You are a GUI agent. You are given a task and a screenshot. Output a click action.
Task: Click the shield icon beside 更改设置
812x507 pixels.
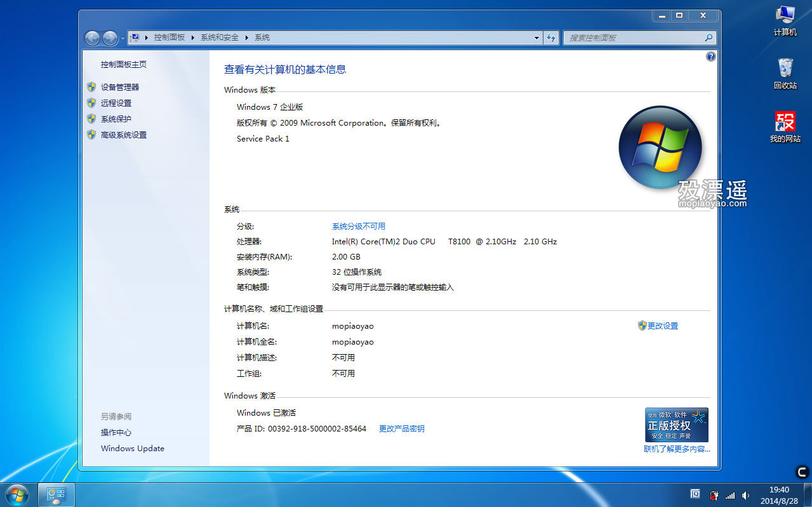642,326
